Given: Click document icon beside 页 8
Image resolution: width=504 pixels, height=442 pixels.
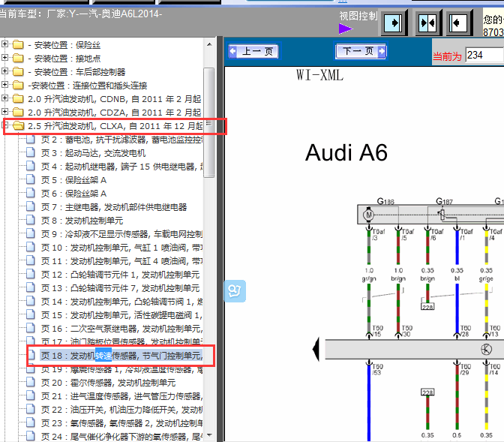Looking at the screenshot, I should (x=31, y=220).
